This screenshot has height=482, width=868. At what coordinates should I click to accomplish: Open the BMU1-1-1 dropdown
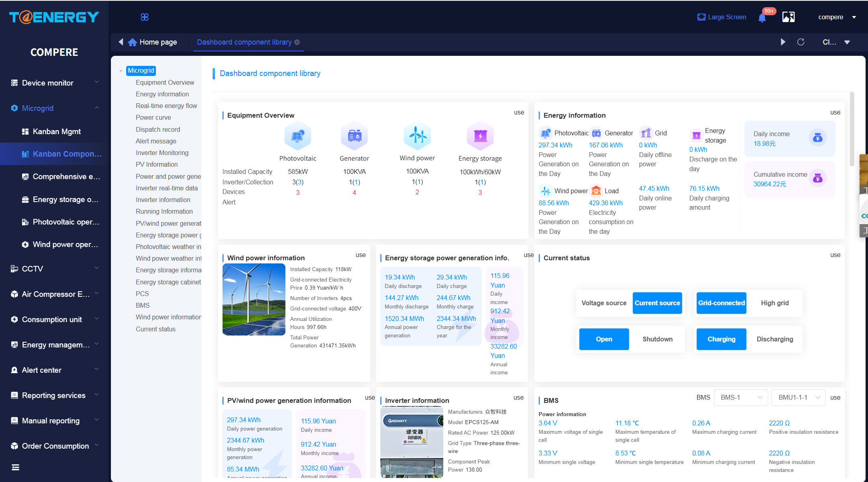[798, 397]
